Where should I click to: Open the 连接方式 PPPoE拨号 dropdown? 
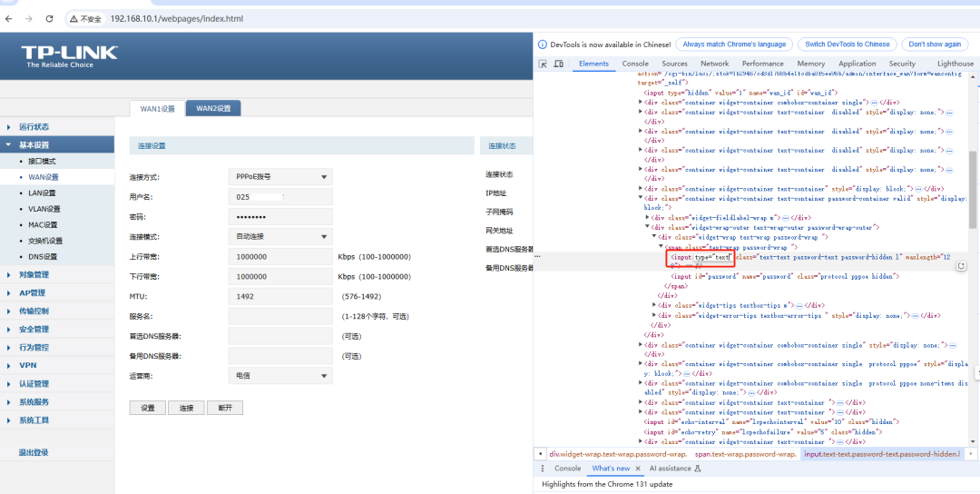click(x=279, y=177)
